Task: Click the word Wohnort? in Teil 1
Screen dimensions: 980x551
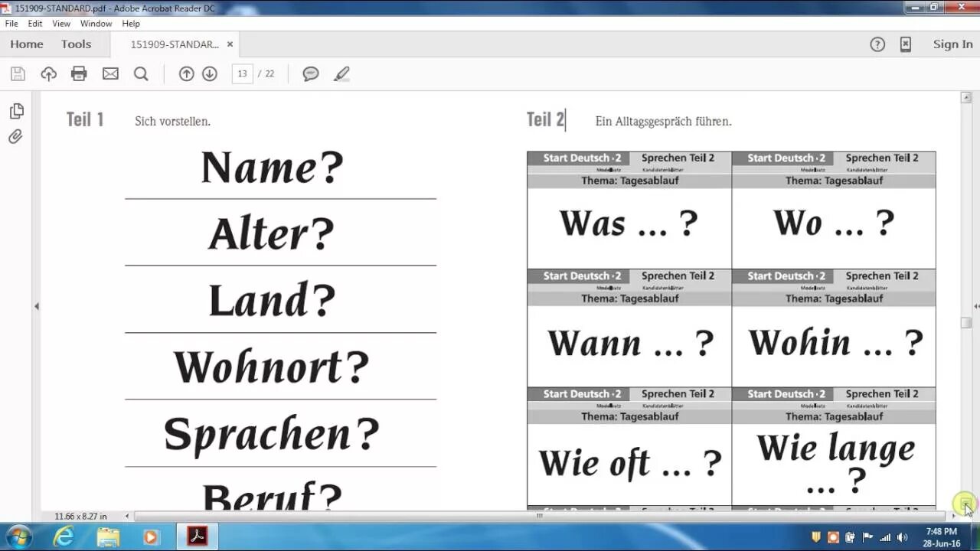Action: point(272,367)
